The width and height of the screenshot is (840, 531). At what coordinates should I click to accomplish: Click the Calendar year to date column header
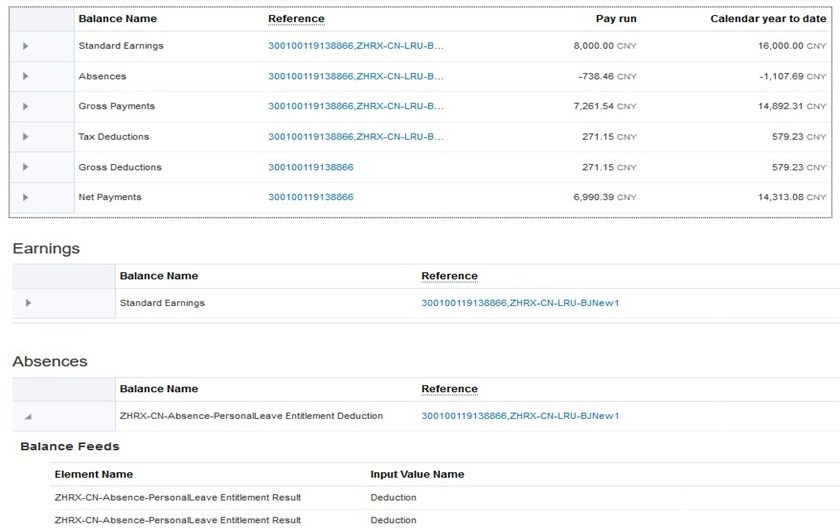point(768,19)
